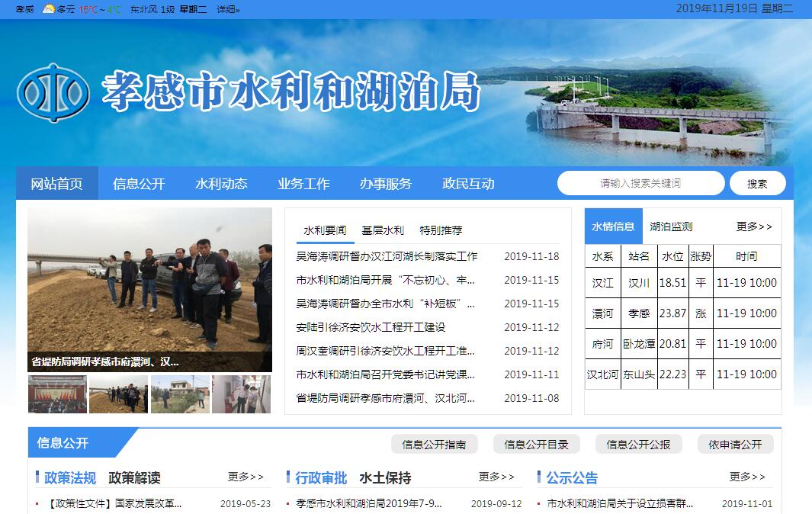
Task: Go to 办事服务 in navigation bar
Action: point(386,184)
